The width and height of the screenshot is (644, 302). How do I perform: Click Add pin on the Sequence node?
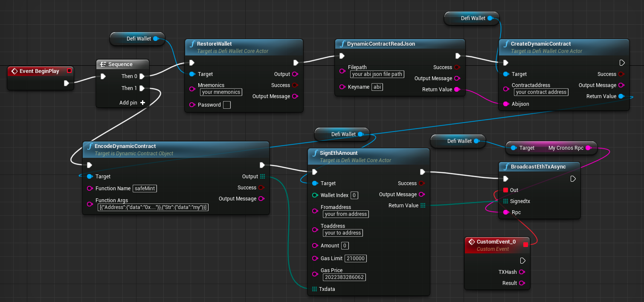coord(142,102)
